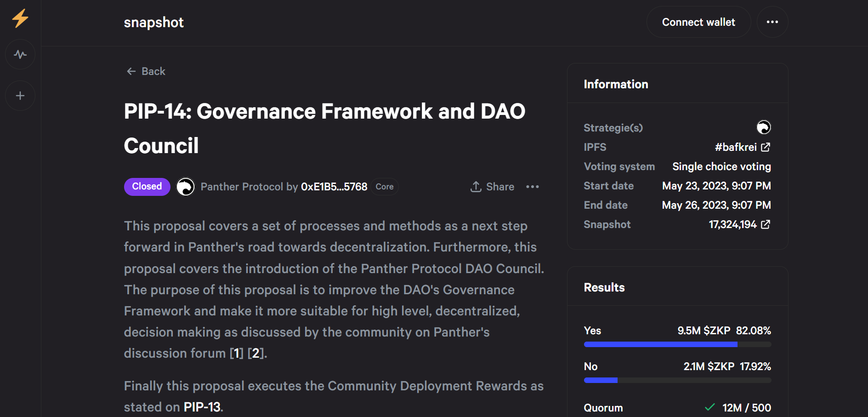Click the Connect wallet button

coord(698,22)
